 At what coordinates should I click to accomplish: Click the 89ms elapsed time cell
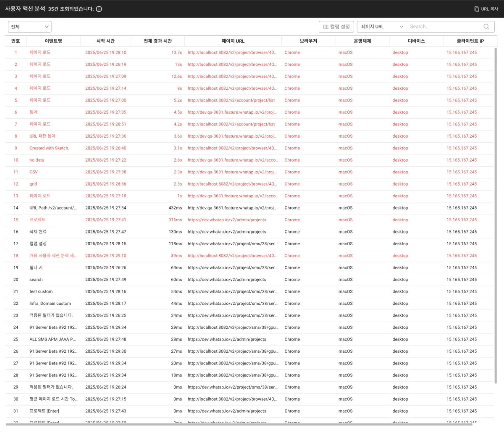(x=176, y=256)
